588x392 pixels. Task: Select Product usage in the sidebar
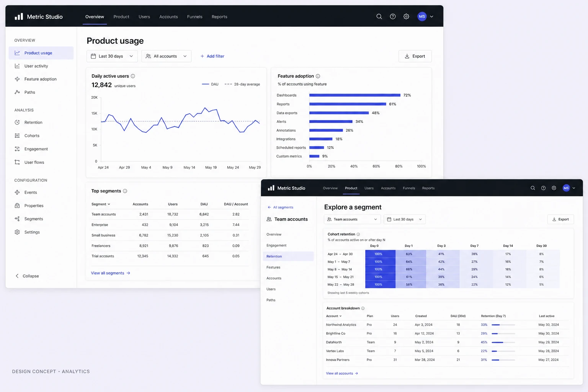[41, 53]
